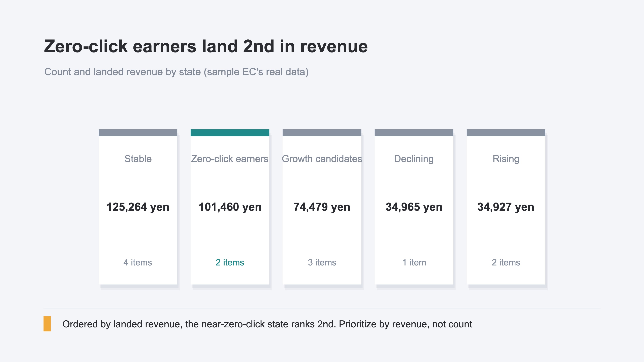644x362 pixels.
Task: Click the teal "2 items" count
Action: [x=230, y=262]
